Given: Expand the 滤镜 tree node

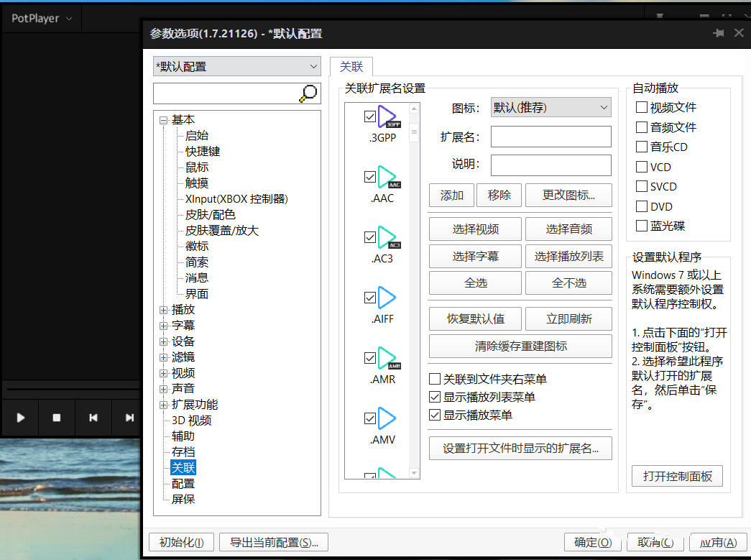Looking at the screenshot, I should point(163,357).
